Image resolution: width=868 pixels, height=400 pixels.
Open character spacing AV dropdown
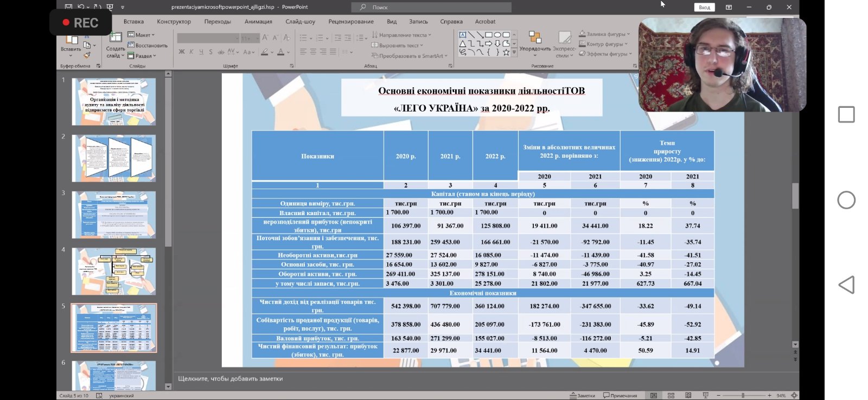pyautogui.click(x=233, y=52)
